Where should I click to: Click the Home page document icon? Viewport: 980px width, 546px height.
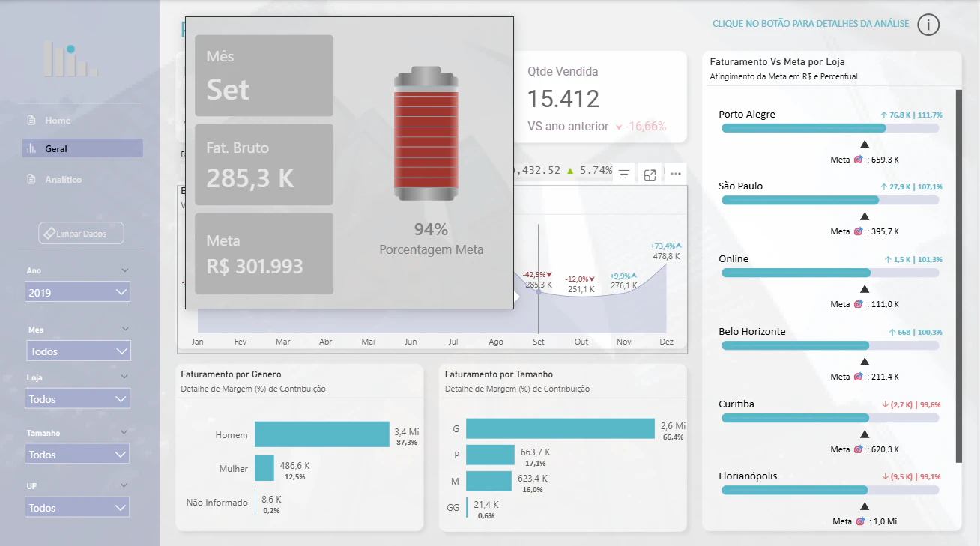click(31, 120)
